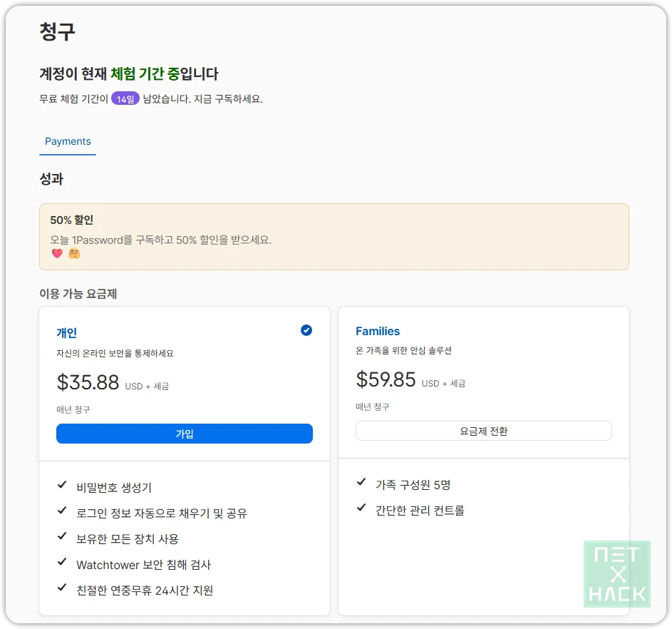Image resolution: width=672 pixels, height=629 pixels.
Task: Click the 요금제 전환 button
Action: coord(483,431)
